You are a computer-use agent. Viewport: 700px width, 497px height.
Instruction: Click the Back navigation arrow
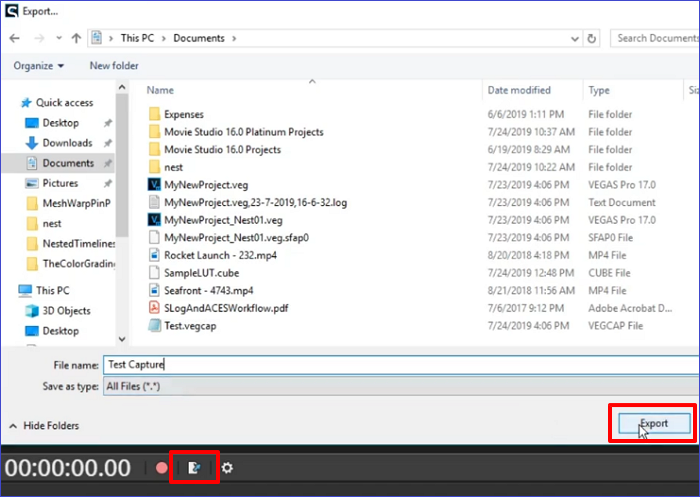(x=15, y=38)
